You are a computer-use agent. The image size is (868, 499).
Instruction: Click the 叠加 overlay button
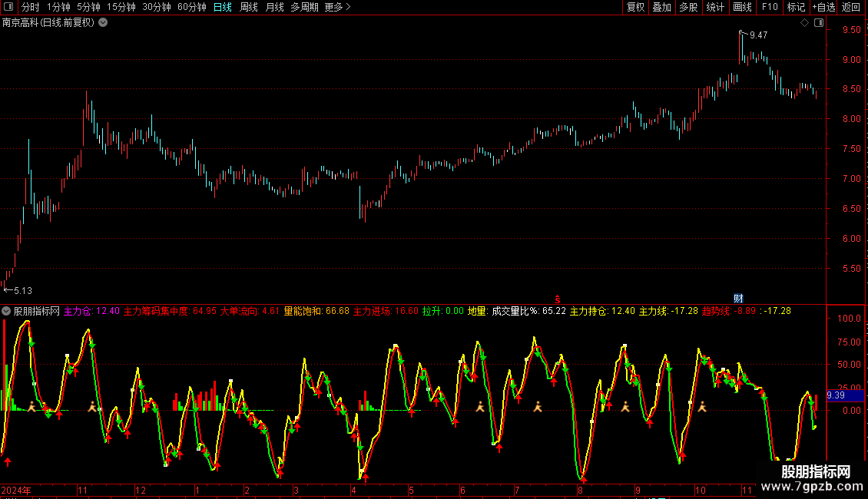[661, 7]
